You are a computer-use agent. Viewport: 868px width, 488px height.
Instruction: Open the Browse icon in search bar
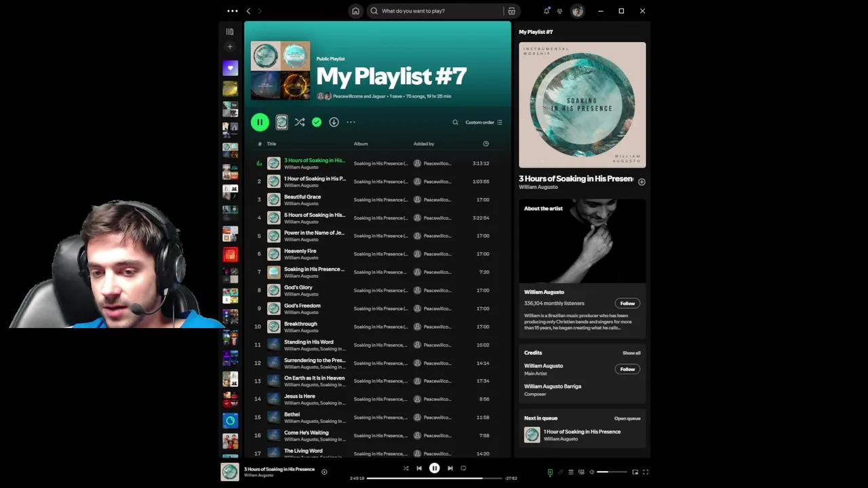pos(512,11)
